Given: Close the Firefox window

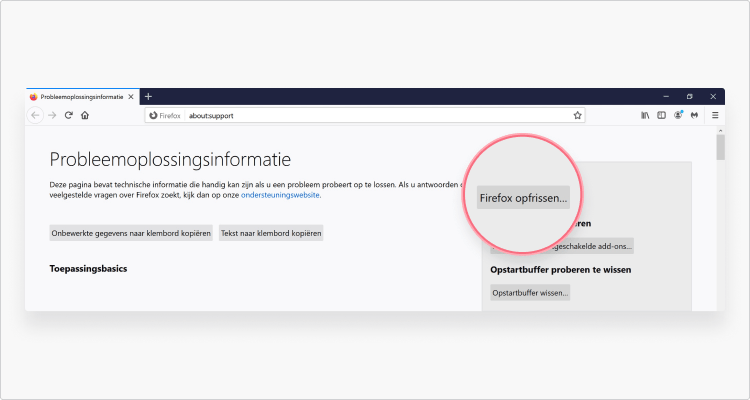Looking at the screenshot, I should point(713,97).
